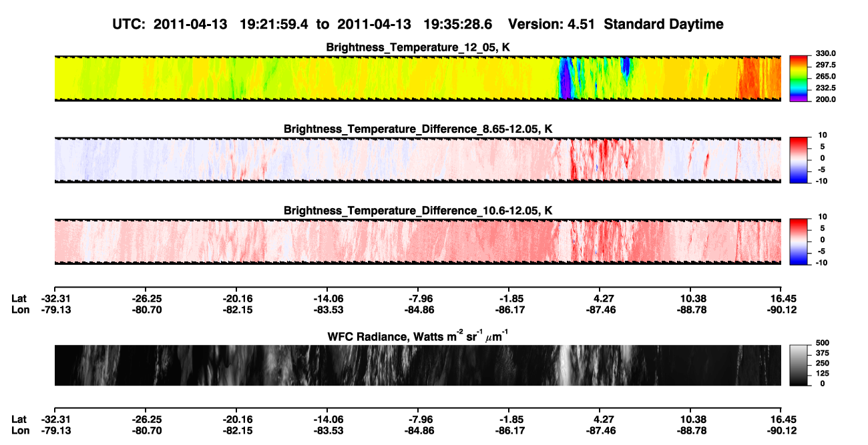Screen dimensions: 868x445
Task: Click latitude 10.38 on the bottom axis
Action: click(693, 419)
